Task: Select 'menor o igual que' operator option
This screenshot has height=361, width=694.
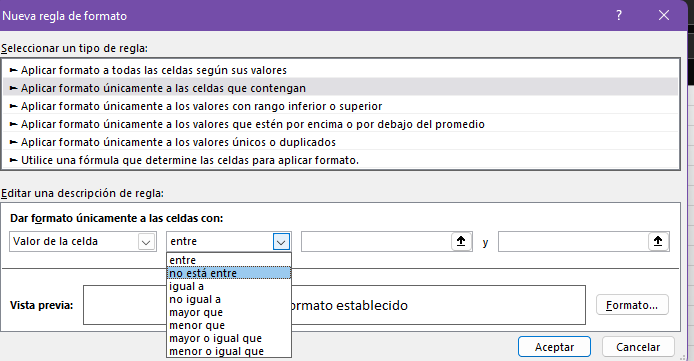Action: (229, 351)
